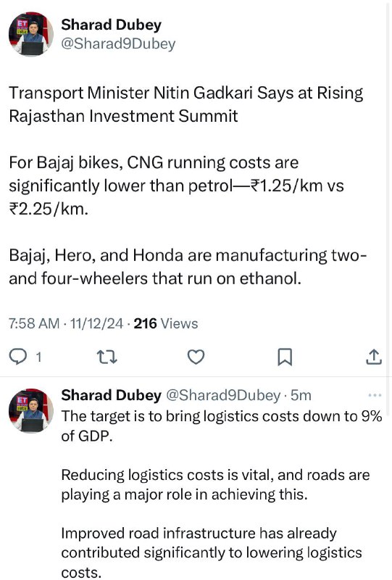392x580 pixels.
Task: Open three-dot menu on reply tweet
Action: point(375,395)
